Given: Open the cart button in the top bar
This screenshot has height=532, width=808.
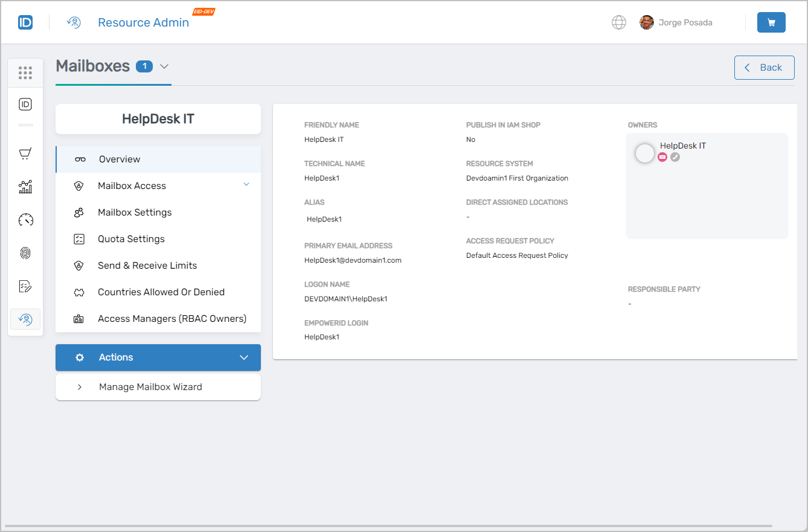Looking at the screenshot, I should 771,22.
